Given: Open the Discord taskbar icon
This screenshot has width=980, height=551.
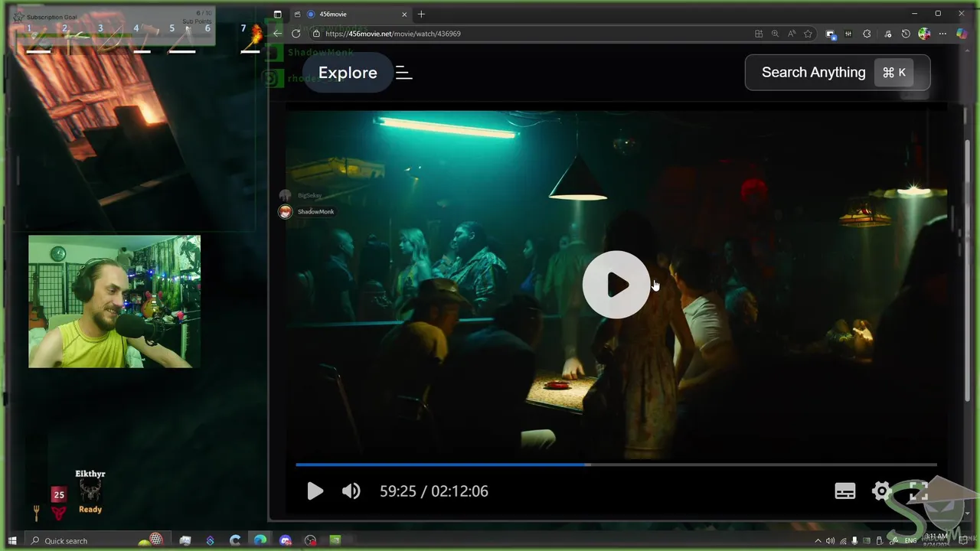Looking at the screenshot, I should coord(286,540).
